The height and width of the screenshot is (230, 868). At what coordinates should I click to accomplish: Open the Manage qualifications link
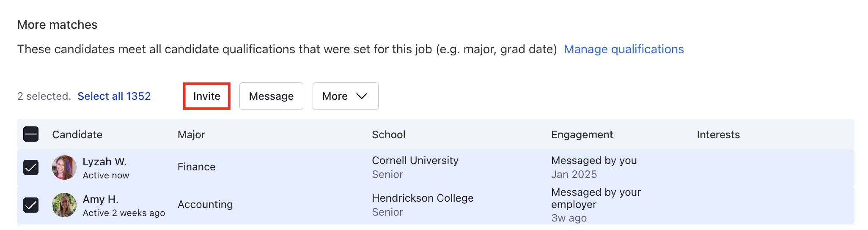[x=624, y=49]
